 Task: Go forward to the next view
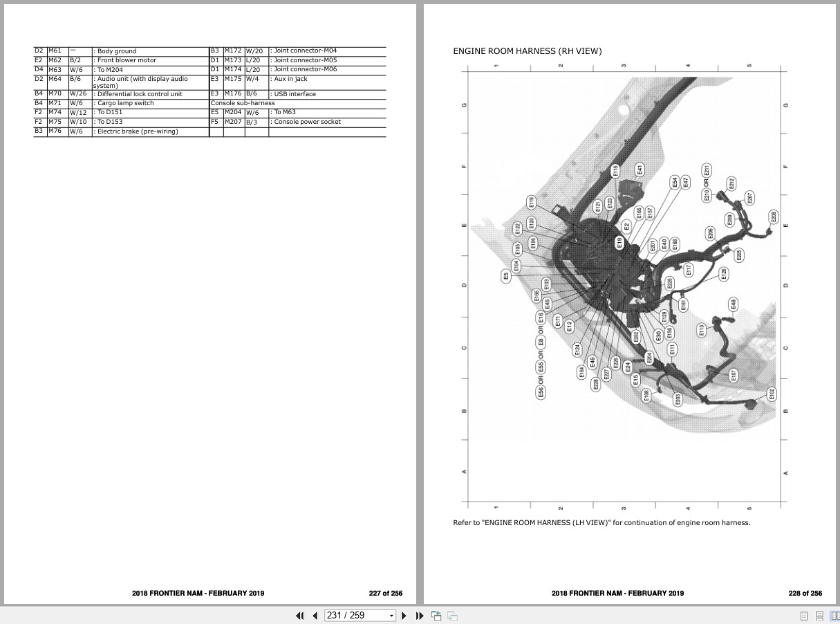tap(452, 616)
